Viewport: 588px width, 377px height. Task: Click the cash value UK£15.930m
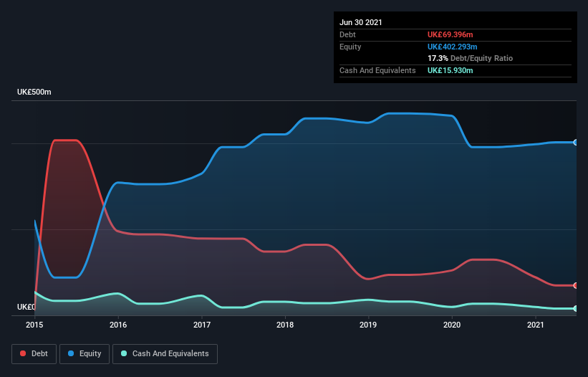[x=450, y=70]
